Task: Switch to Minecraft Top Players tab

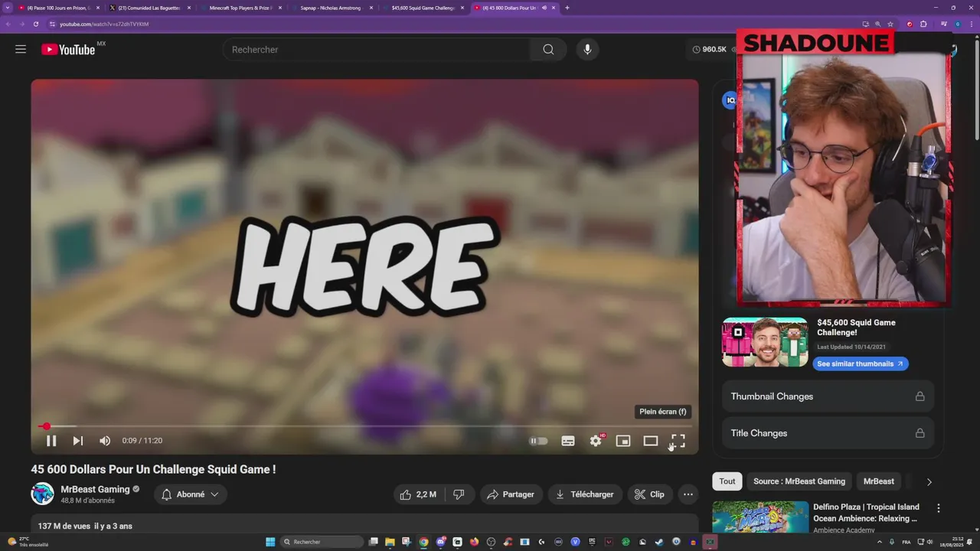Action: [240, 8]
